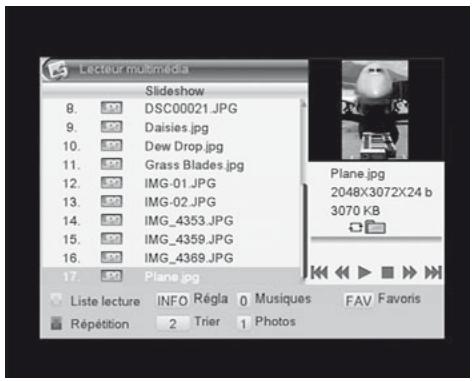Viewport: 473px width, 381px height.
Task: Click the 0 key for Musiques
Action: pyautogui.click(x=244, y=300)
